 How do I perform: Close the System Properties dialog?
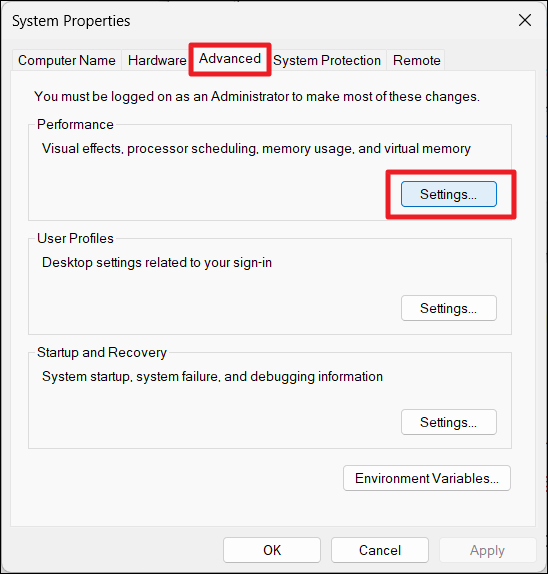(525, 20)
